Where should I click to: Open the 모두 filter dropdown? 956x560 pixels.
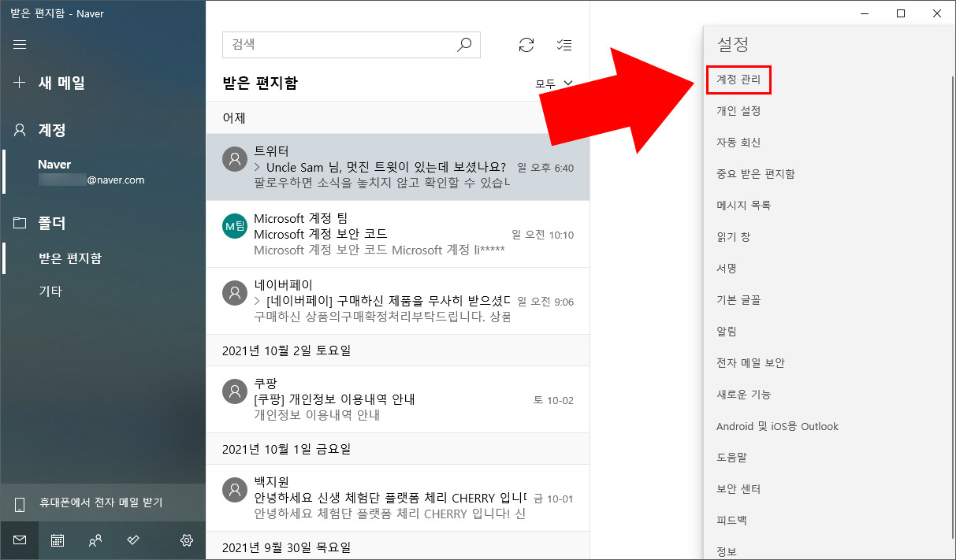pyautogui.click(x=554, y=83)
